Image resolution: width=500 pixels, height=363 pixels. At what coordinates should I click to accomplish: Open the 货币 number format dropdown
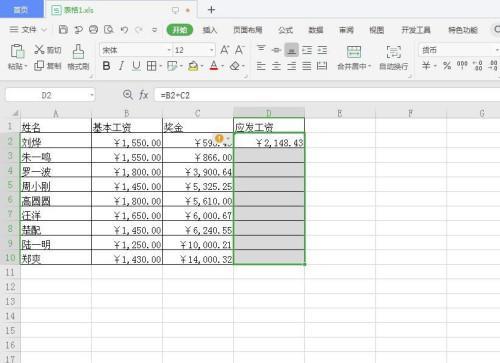tap(497, 50)
